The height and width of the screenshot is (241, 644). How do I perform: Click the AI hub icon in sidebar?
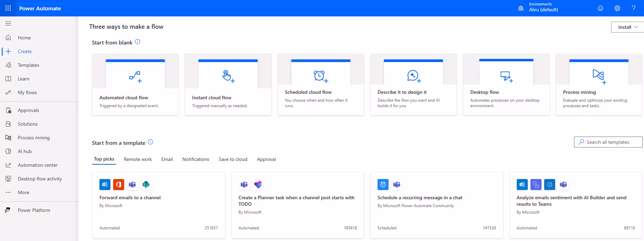tap(9, 151)
